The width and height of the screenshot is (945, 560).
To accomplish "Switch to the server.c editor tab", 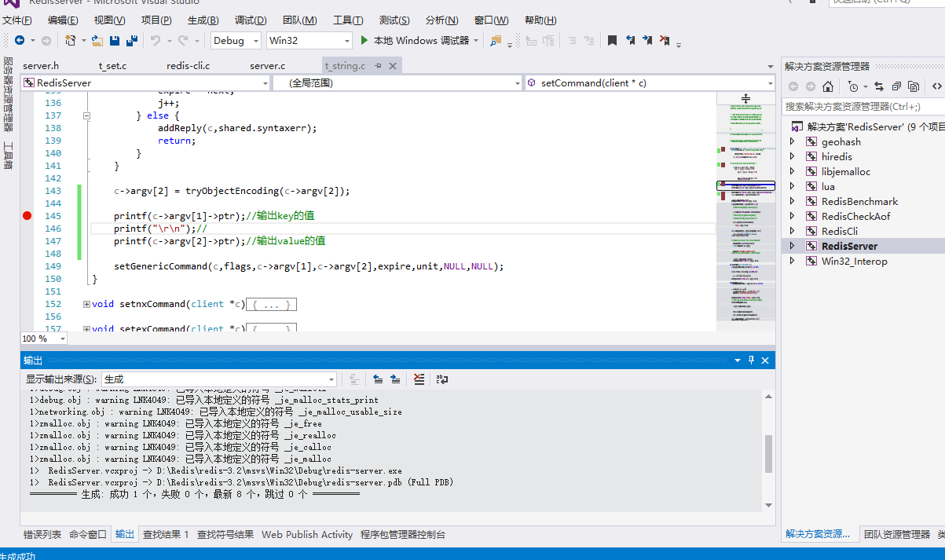I will [x=268, y=66].
